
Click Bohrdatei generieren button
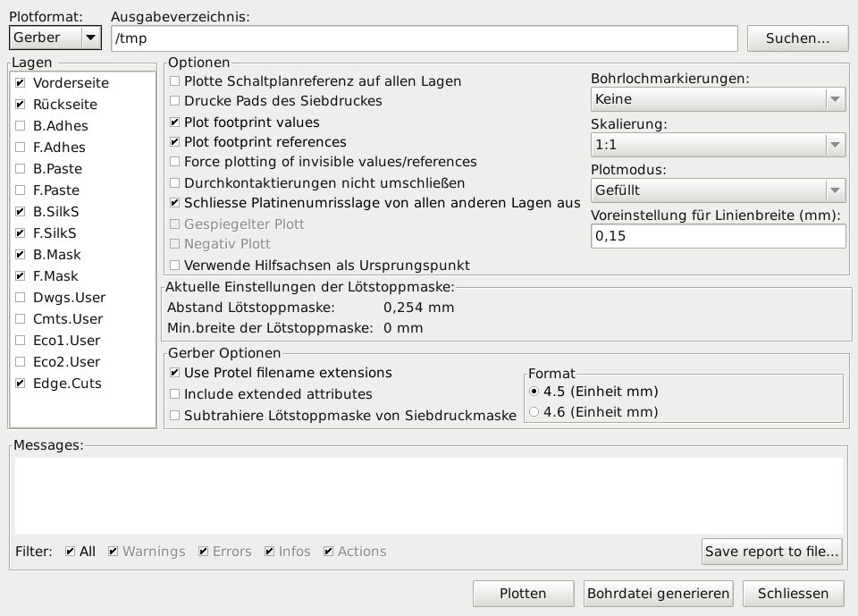click(x=659, y=594)
